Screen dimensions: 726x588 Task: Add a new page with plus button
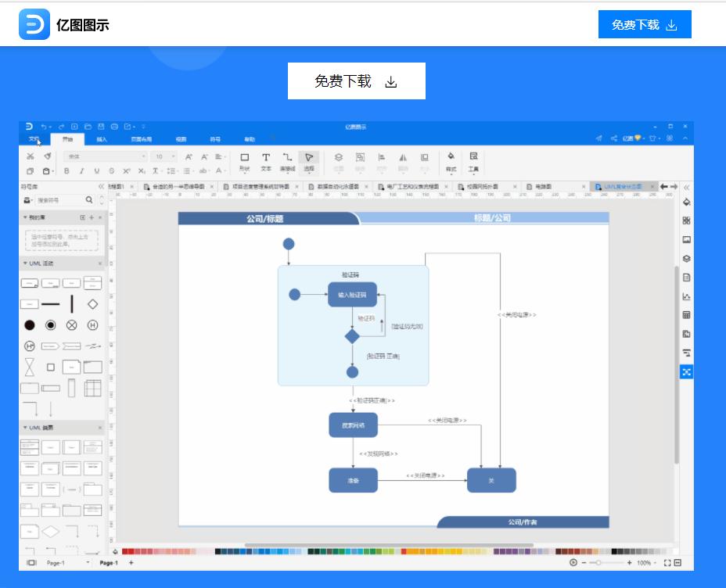point(131,563)
